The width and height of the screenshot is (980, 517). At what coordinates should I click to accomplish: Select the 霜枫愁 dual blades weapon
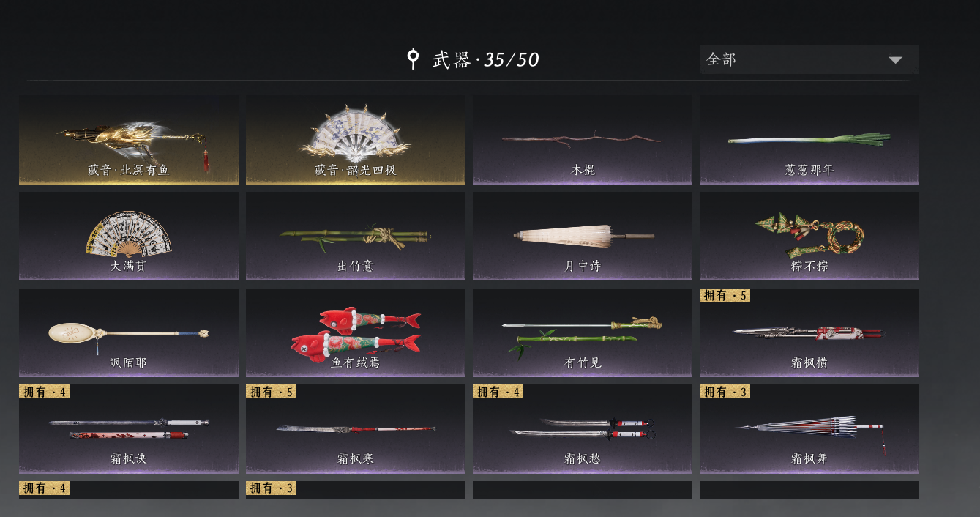[583, 429]
